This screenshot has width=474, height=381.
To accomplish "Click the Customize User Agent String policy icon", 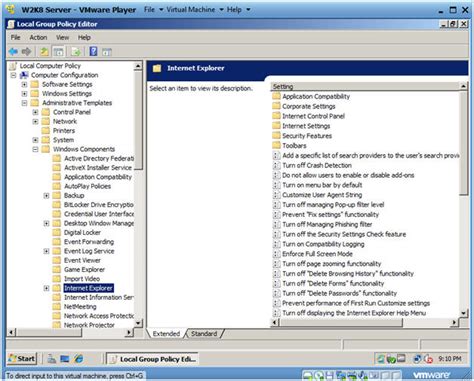I will click(x=276, y=195).
